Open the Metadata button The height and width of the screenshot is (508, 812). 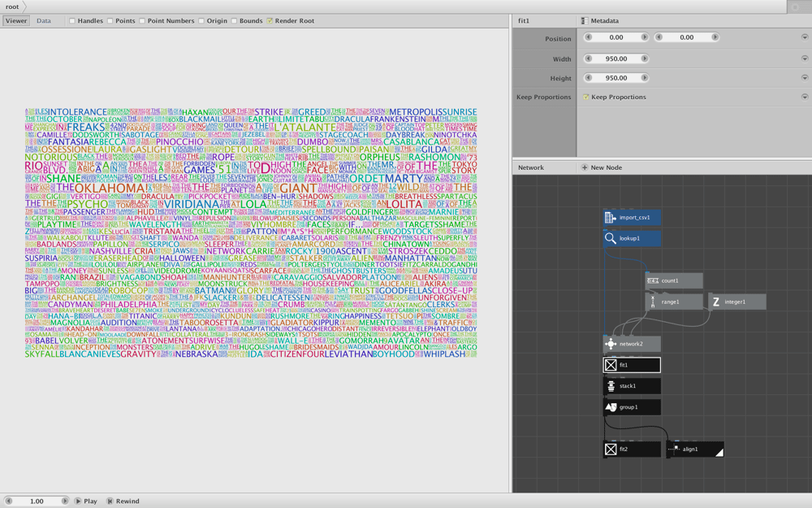(600, 21)
